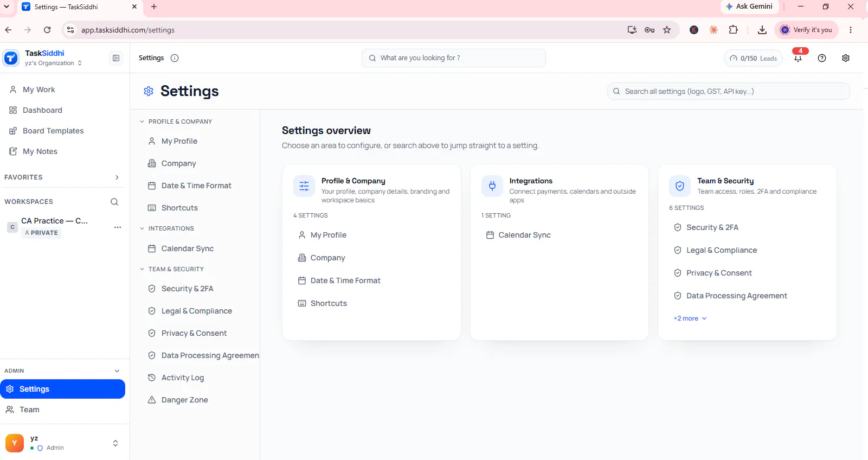Click the Integrations plug card icon
This screenshot has height=460, width=868.
tap(492, 186)
